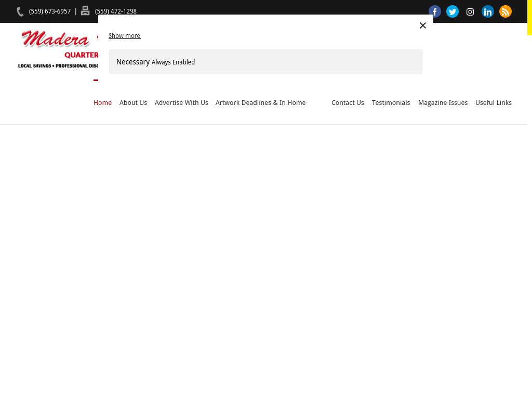
Task: Click the telephone handset icon
Action: pos(20,11)
